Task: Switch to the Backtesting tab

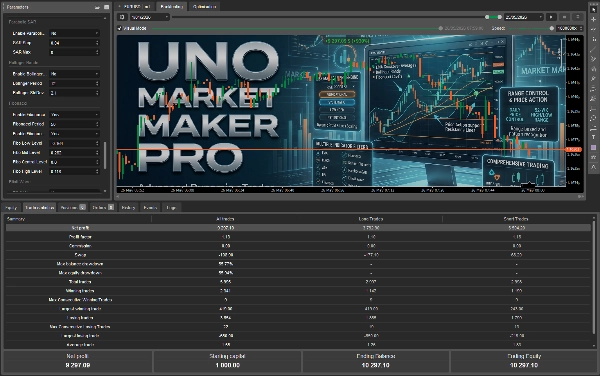Action: (171, 7)
